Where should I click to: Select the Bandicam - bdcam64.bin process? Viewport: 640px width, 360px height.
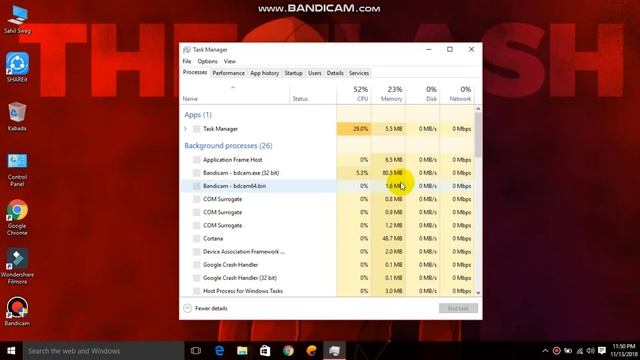327,186
